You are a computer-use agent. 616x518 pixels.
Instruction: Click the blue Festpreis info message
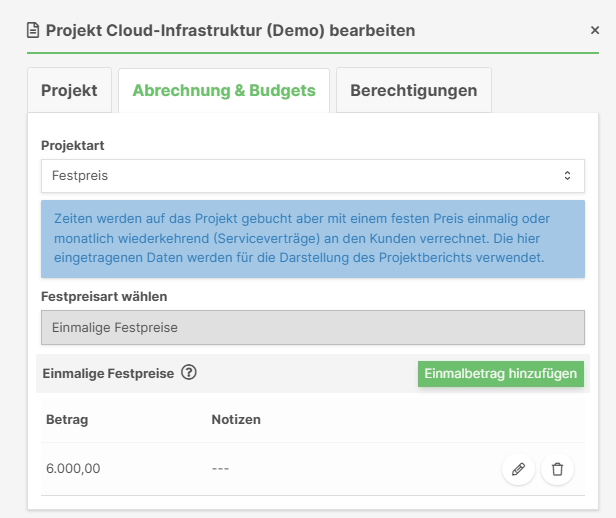(x=313, y=239)
